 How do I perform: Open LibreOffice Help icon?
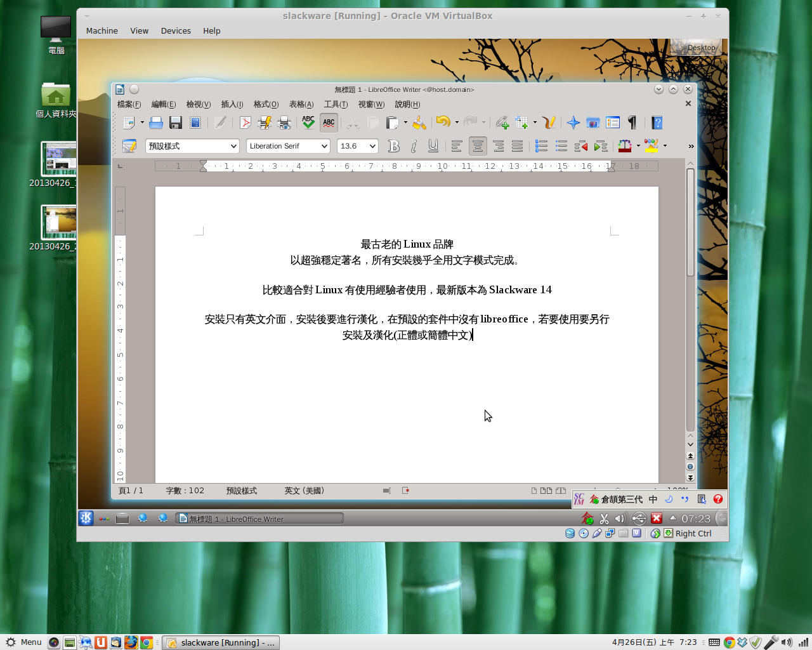point(657,123)
